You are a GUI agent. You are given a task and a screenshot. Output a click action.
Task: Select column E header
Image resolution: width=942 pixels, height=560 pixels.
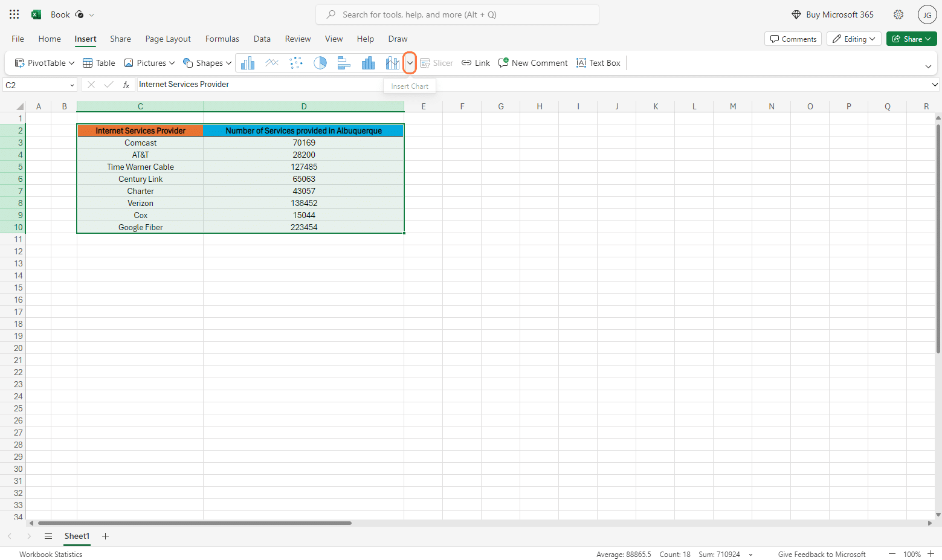pyautogui.click(x=424, y=106)
